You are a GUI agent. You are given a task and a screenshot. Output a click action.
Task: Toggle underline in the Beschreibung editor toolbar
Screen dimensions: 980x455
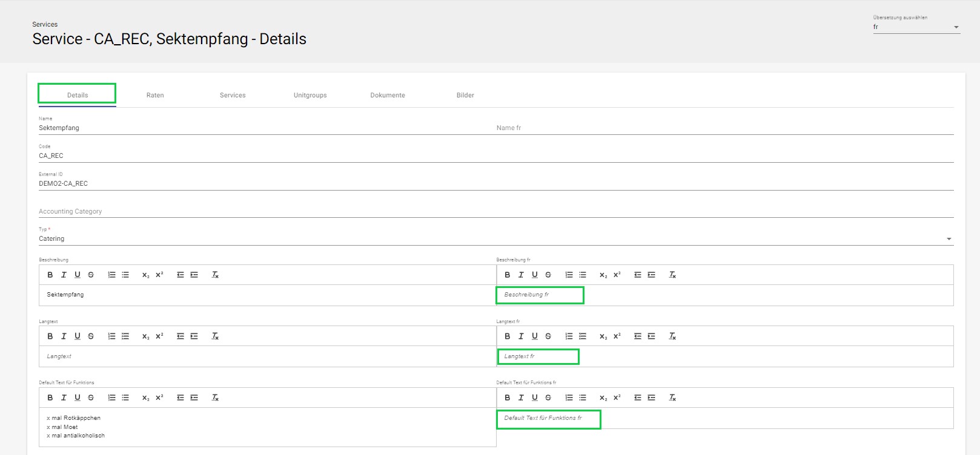point(78,275)
